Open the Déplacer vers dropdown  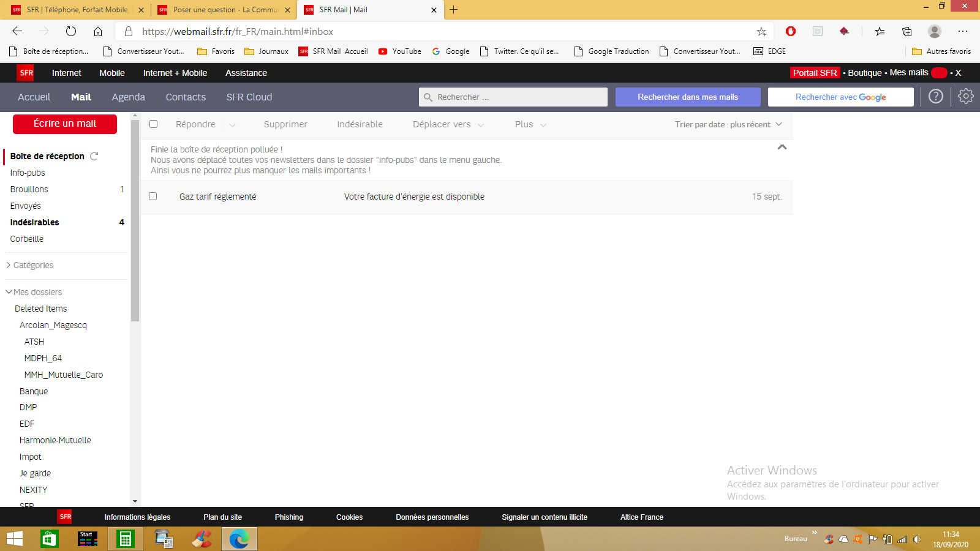pos(448,124)
